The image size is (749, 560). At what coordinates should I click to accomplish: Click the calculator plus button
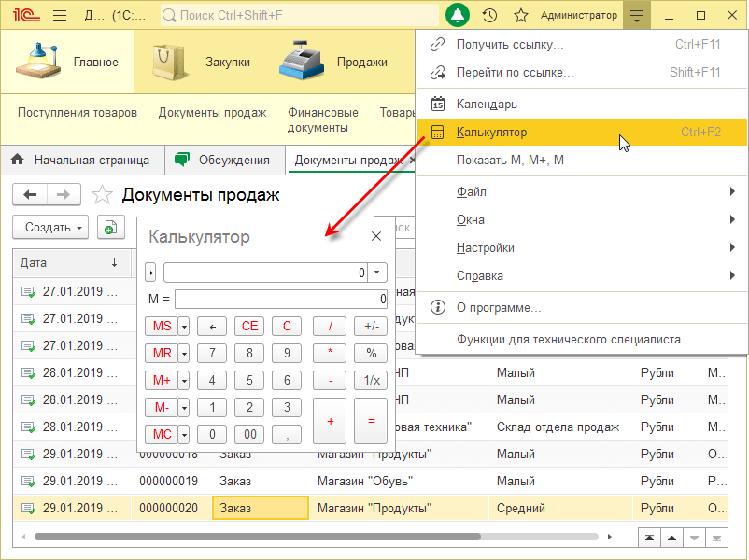tap(330, 421)
